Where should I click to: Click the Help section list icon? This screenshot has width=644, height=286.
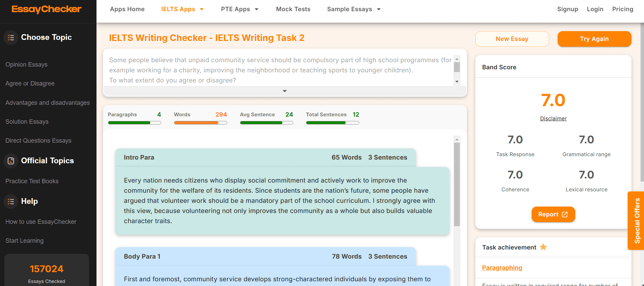[x=11, y=201]
